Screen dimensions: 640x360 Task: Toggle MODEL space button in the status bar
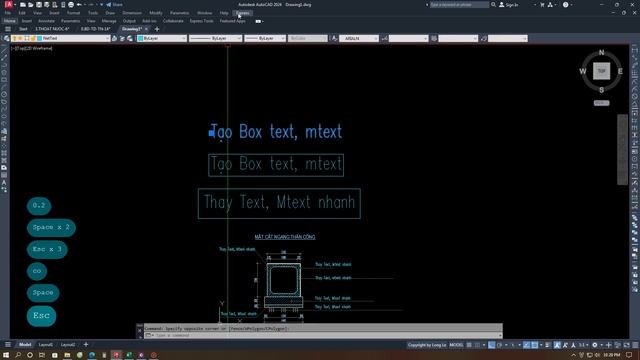coord(456,345)
